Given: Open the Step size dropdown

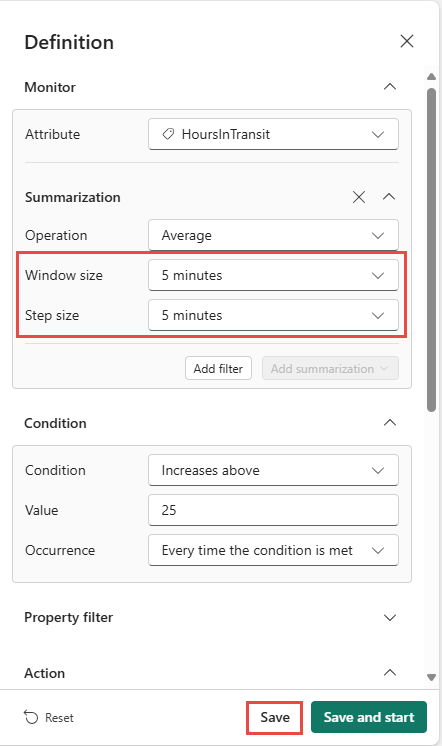Looking at the screenshot, I should 273,315.
